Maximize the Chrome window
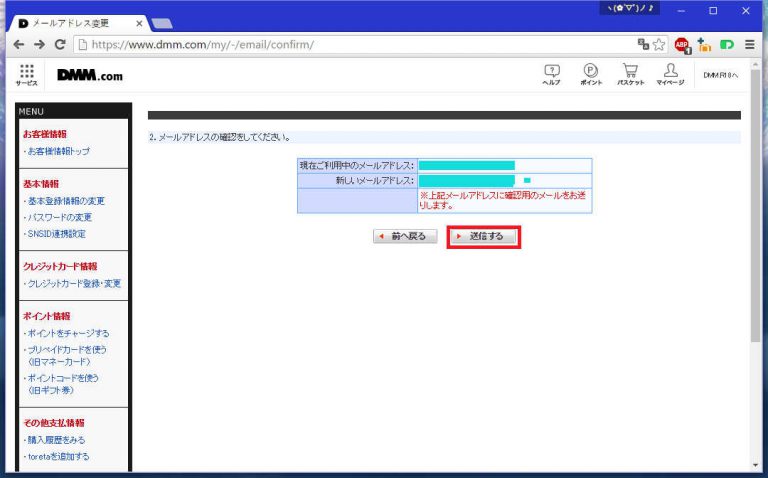 [x=713, y=10]
